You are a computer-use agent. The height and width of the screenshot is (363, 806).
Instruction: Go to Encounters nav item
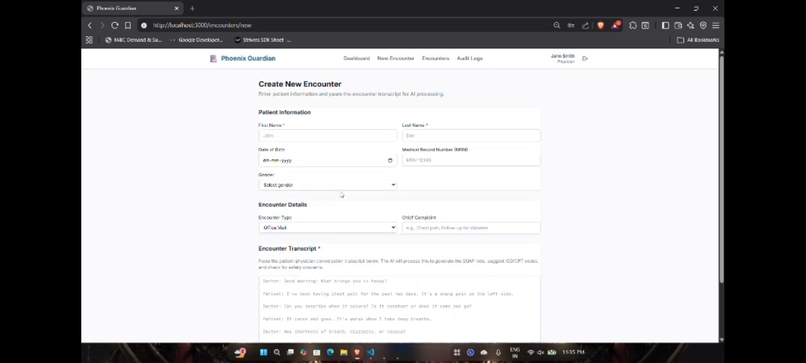pyautogui.click(x=435, y=59)
